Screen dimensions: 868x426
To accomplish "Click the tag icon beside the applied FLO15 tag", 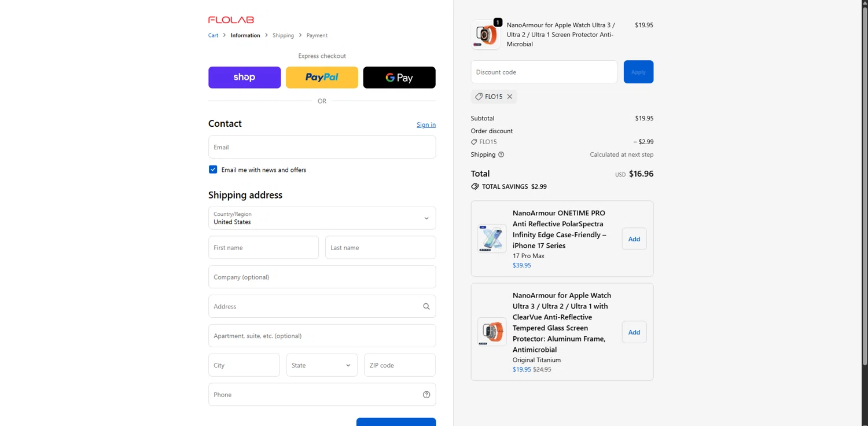I will [x=479, y=97].
